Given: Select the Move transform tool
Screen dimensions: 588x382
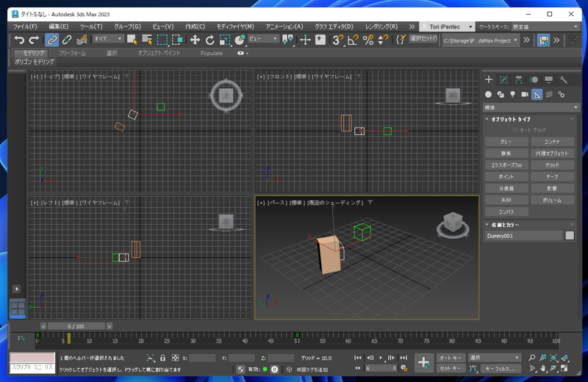Looking at the screenshot, I should pyautogui.click(x=195, y=40).
